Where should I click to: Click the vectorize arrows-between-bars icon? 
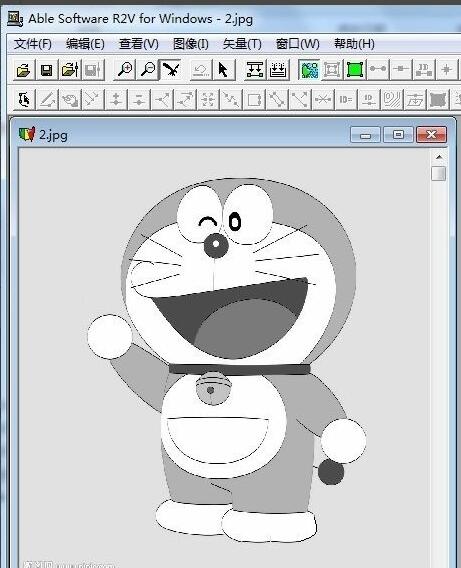click(255, 70)
